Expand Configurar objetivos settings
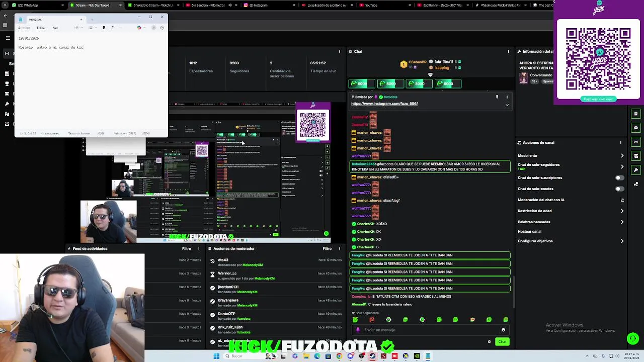This screenshot has height=362, width=644. click(x=622, y=241)
